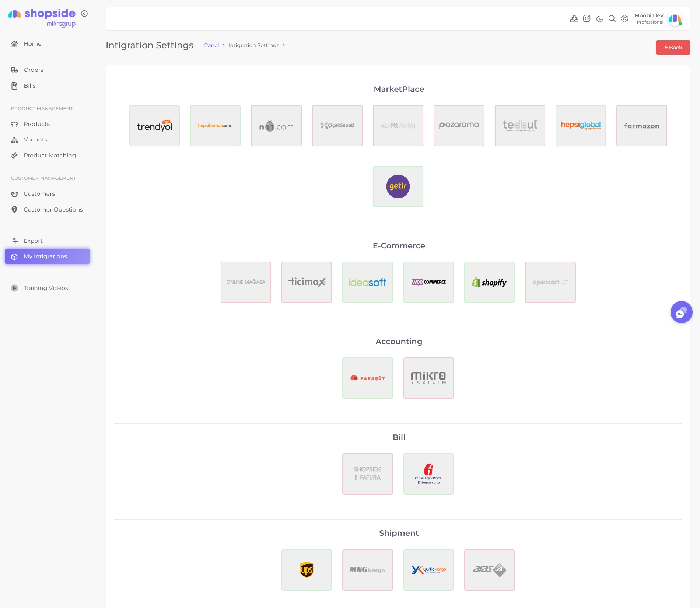Open the WooCommerce integration card
The image size is (700, 608).
(x=428, y=282)
